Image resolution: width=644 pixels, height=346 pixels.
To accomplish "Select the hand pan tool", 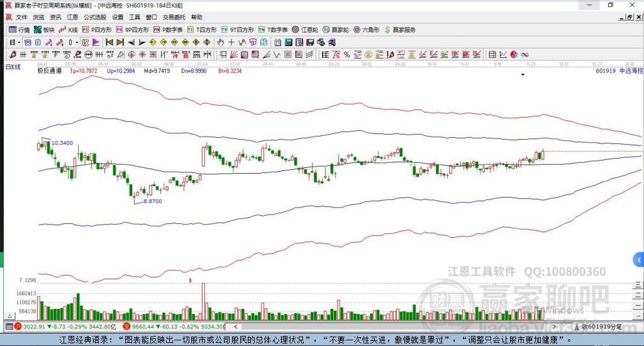I will click(x=221, y=42).
